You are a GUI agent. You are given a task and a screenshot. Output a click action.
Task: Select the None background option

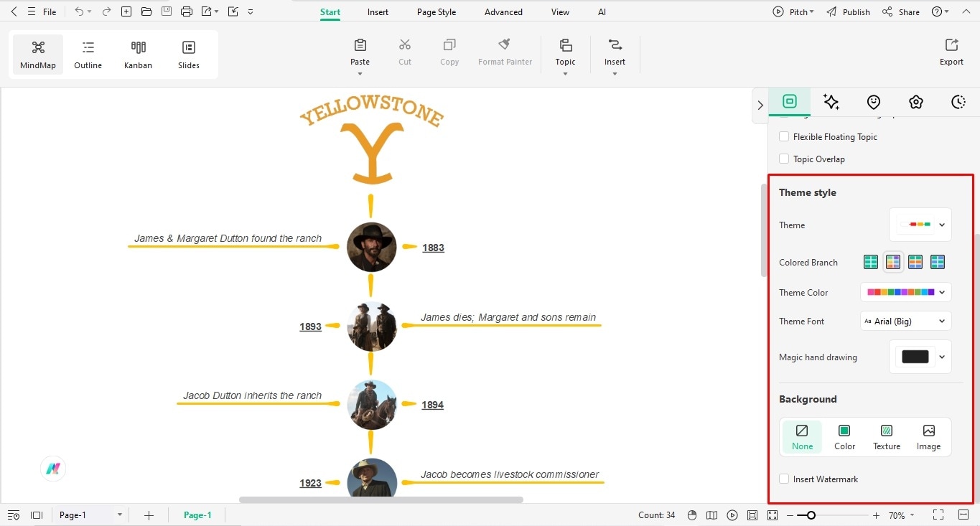click(802, 437)
